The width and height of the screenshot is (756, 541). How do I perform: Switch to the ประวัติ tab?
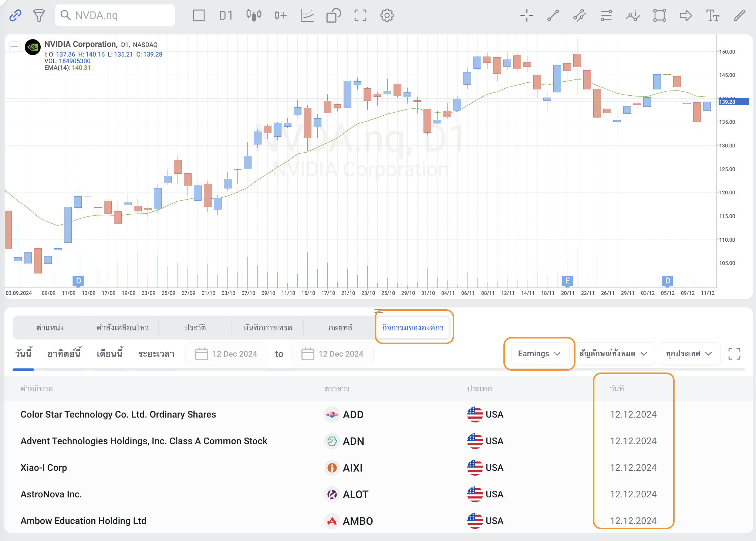coord(195,327)
